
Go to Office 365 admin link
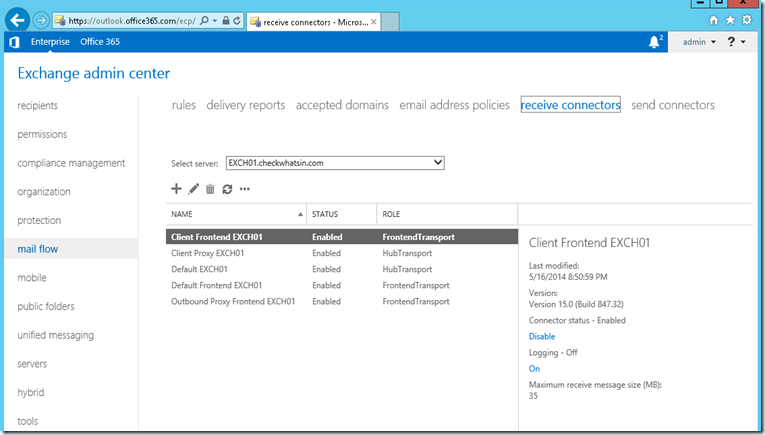(x=100, y=42)
